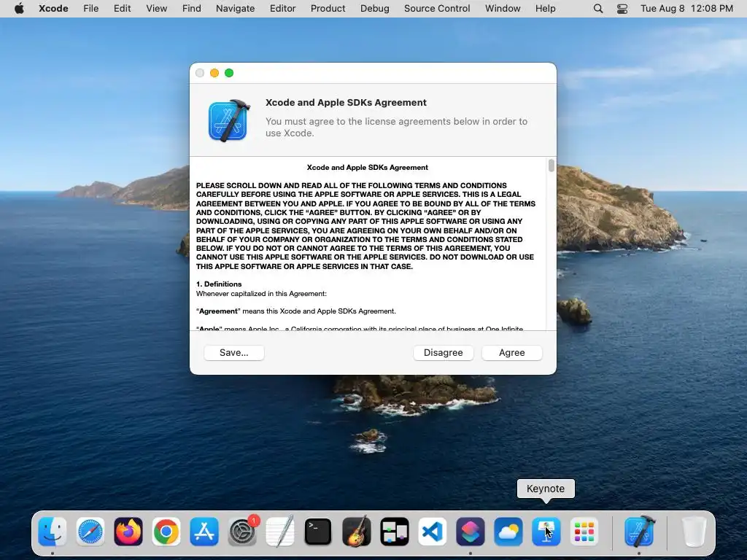Click the date and time in menu bar

pos(686,8)
